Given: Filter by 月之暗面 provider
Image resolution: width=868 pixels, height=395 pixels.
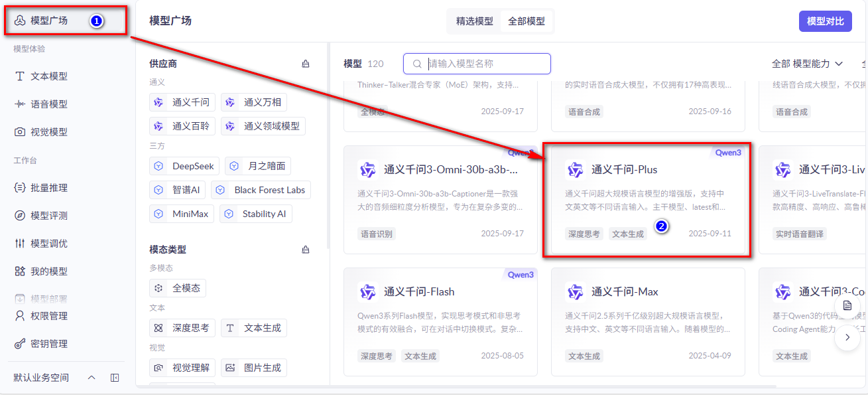Looking at the screenshot, I should pos(258,166).
